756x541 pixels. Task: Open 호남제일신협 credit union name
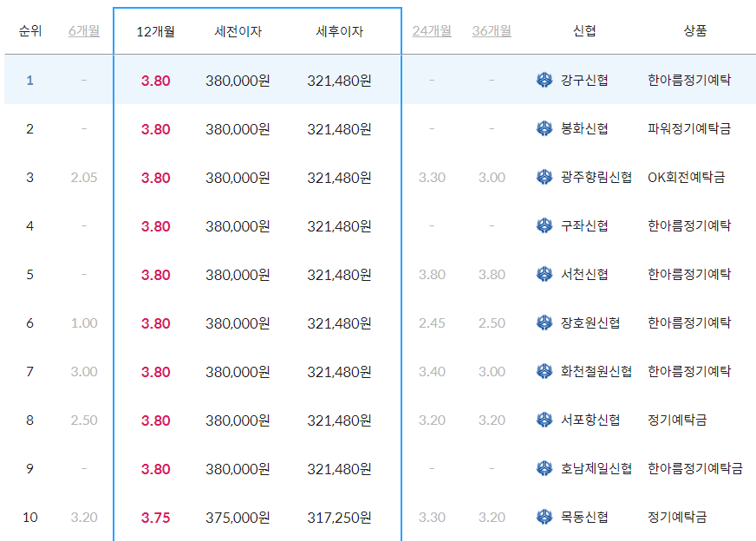click(x=596, y=469)
